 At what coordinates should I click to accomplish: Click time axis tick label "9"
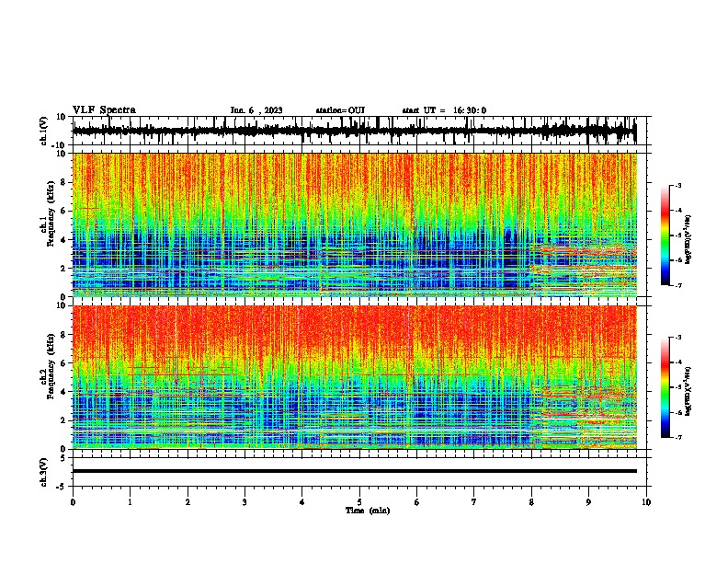point(588,502)
